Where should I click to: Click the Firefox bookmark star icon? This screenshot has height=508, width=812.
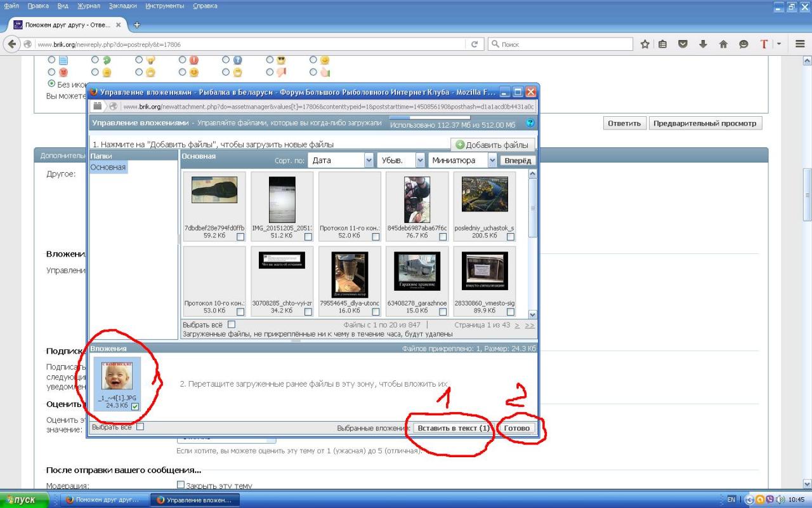coord(645,44)
